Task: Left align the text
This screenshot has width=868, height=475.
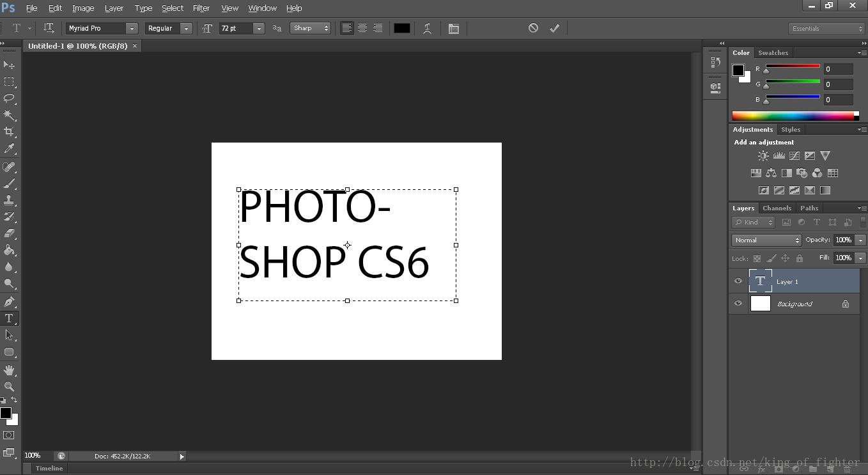Action: (346, 28)
